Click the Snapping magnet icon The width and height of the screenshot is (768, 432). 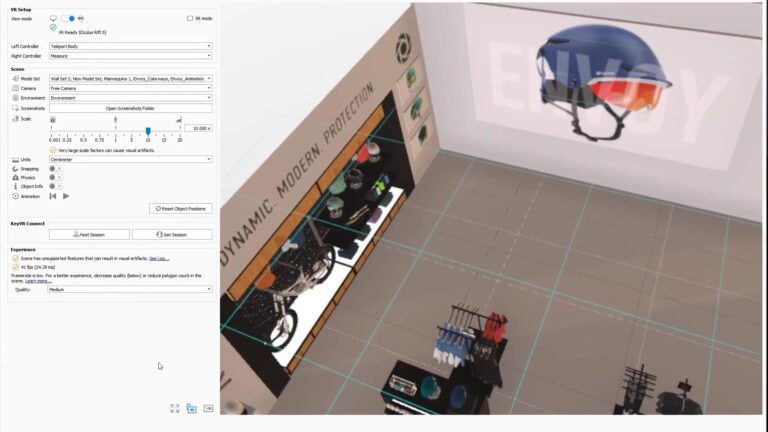15,168
